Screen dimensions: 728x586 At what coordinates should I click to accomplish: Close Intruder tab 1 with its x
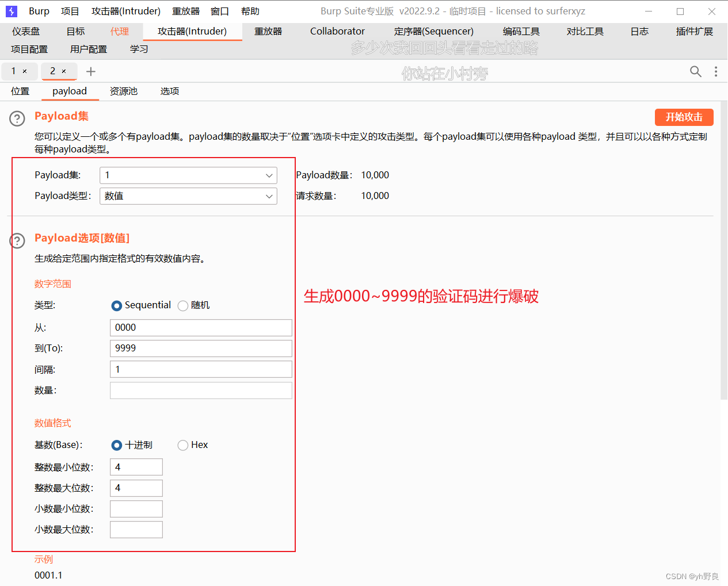point(25,71)
